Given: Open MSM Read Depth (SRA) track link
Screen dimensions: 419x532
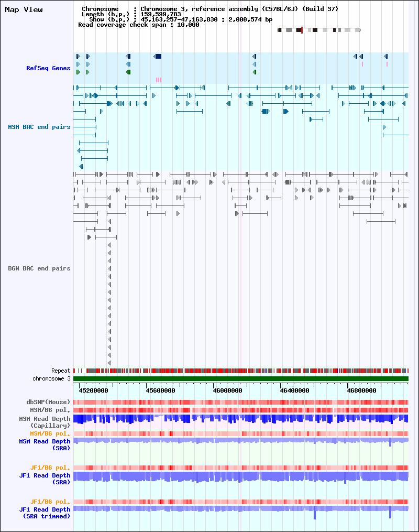Looking at the screenshot, I should click(45, 444).
